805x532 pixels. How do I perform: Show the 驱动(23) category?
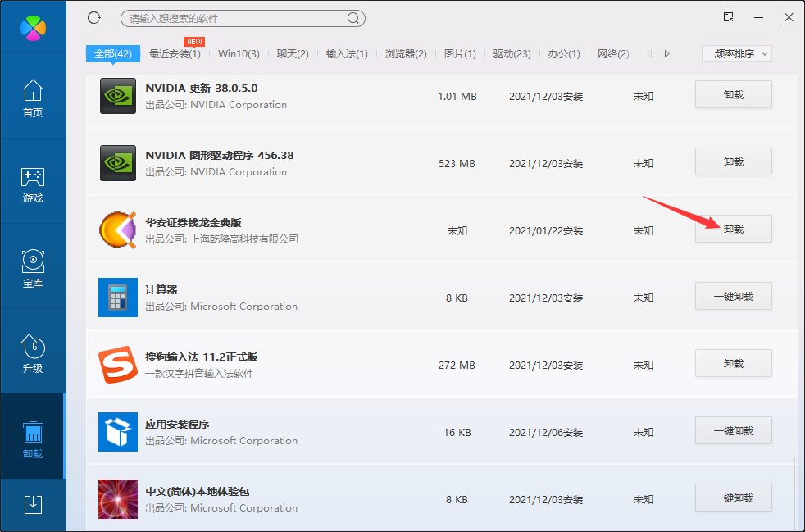(512, 54)
